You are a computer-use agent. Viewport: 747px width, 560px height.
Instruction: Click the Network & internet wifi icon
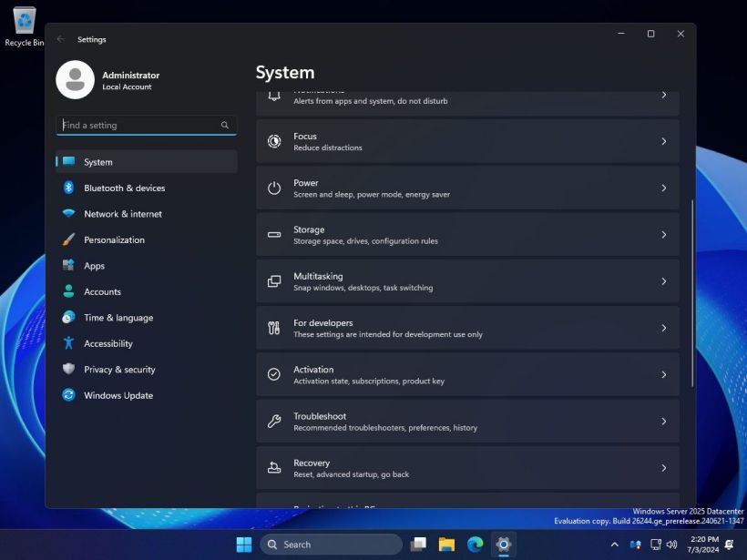pyautogui.click(x=68, y=214)
